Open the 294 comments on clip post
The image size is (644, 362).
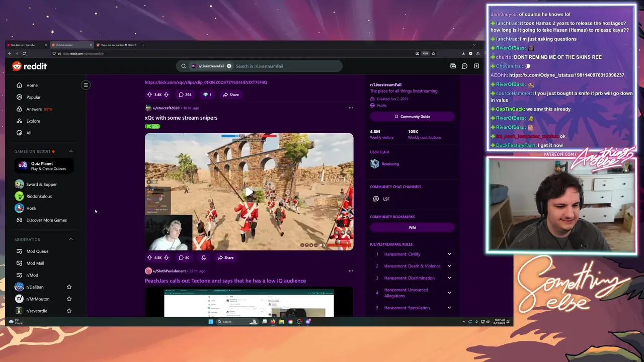[185, 95]
